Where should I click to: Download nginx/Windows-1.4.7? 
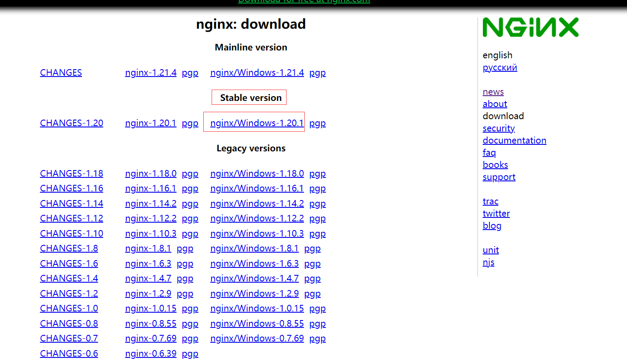click(x=254, y=278)
